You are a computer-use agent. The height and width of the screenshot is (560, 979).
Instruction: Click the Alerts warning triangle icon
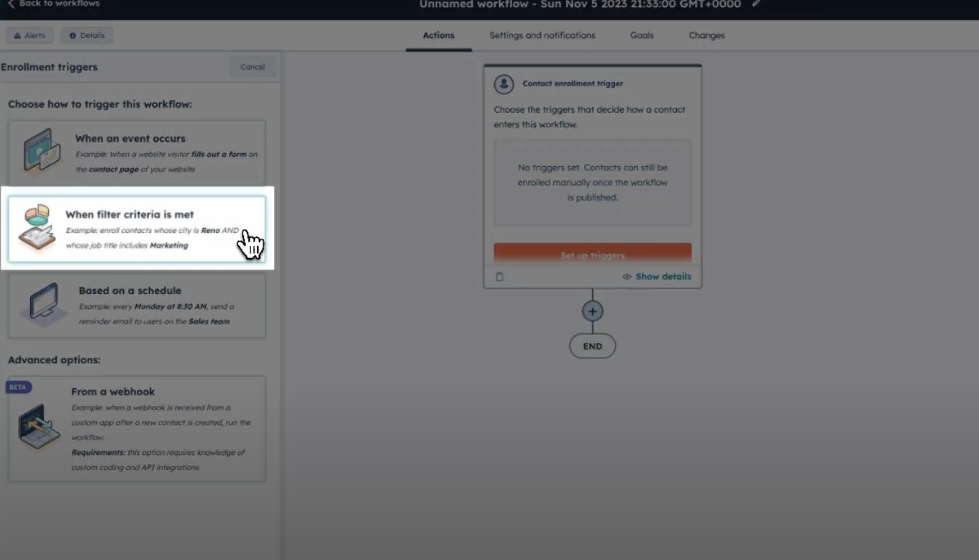point(17,35)
